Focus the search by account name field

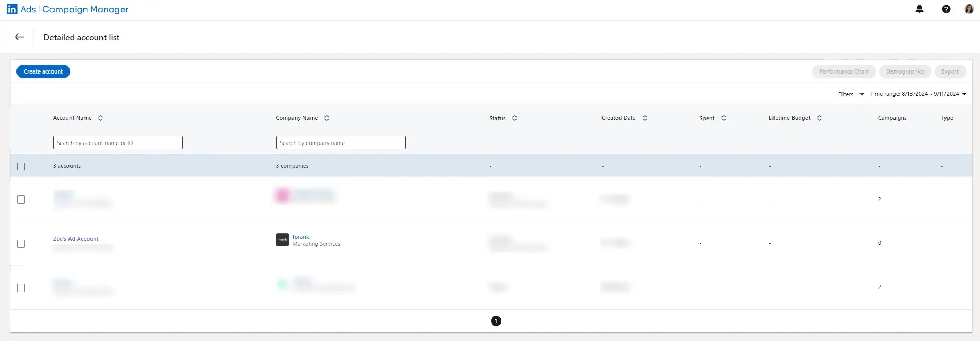pos(118,142)
